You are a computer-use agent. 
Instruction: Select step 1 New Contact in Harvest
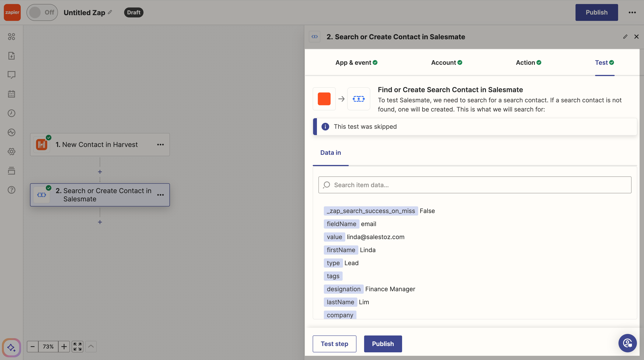pos(100,144)
